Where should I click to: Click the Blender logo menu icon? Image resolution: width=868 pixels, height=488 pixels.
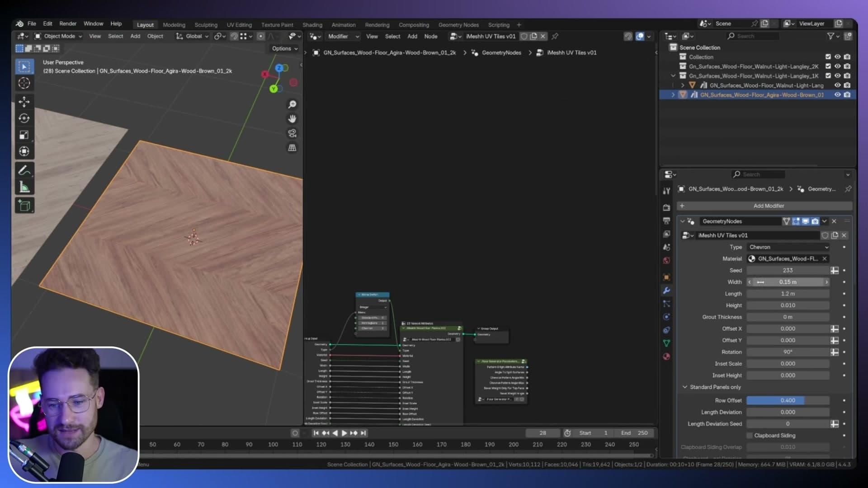coord(19,23)
